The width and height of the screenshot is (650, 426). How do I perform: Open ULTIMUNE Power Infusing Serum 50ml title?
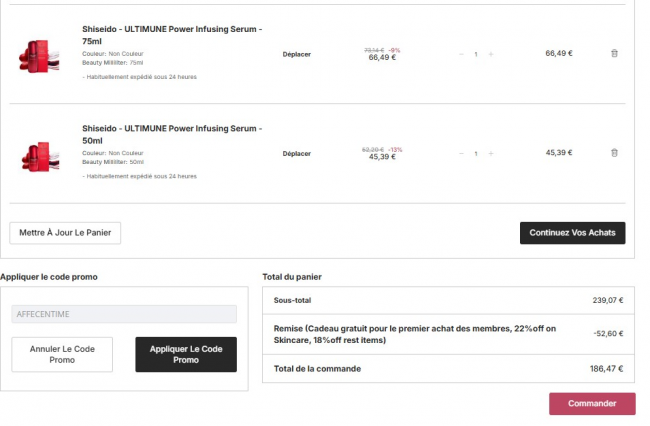(172, 134)
